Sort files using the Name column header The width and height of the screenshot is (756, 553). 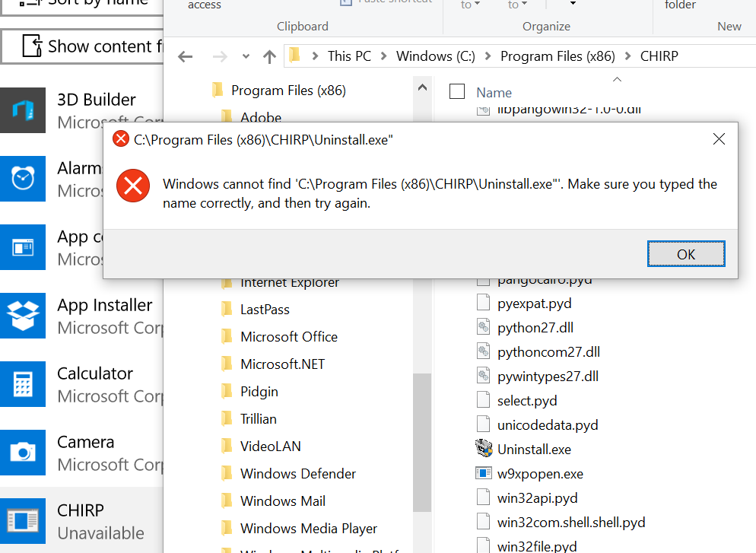click(x=494, y=93)
